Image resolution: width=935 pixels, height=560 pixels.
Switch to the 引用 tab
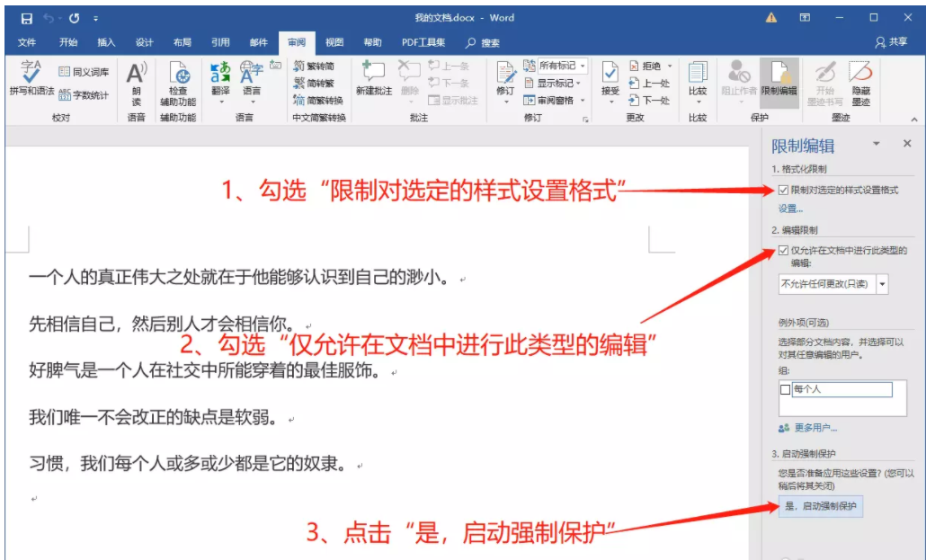click(220, 42)
